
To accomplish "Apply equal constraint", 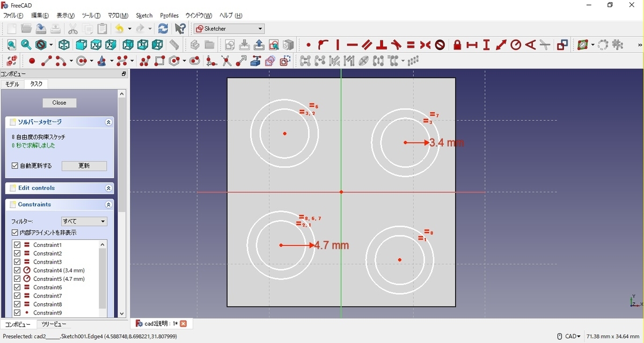I will [x=411, y=45].
